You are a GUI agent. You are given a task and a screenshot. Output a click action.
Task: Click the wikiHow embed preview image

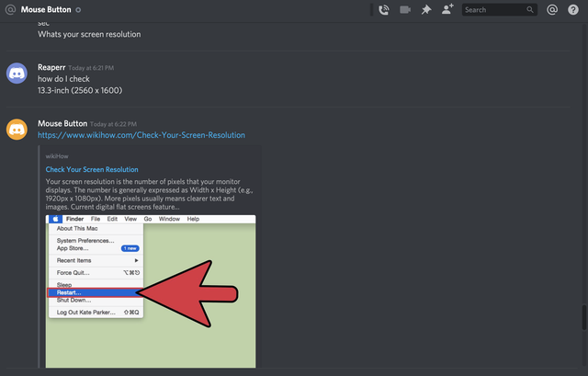pyautogui.click(x=151, y=291)
